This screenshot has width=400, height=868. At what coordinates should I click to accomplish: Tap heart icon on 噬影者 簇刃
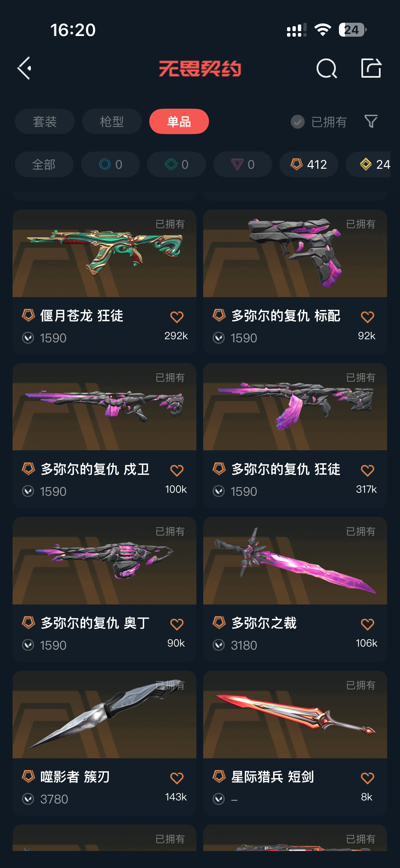click(x=177, y=778)
